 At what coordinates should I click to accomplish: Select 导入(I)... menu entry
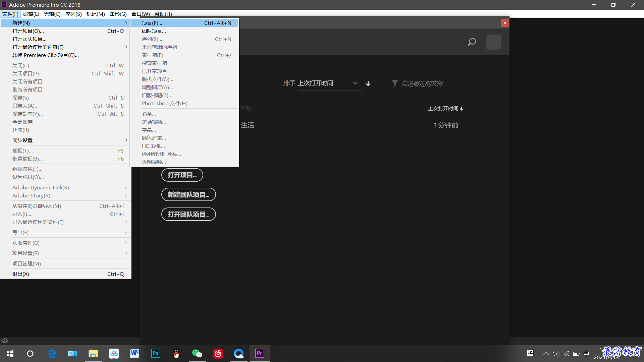(x=66, y=214)
